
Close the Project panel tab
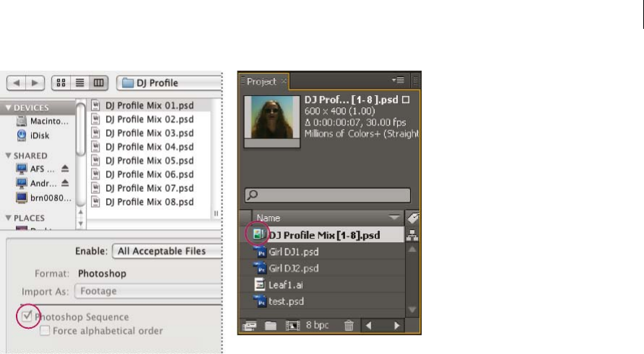(x=284, y=81)
